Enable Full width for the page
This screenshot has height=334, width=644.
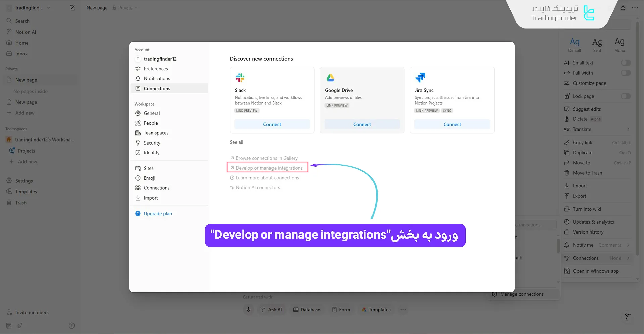625,73
